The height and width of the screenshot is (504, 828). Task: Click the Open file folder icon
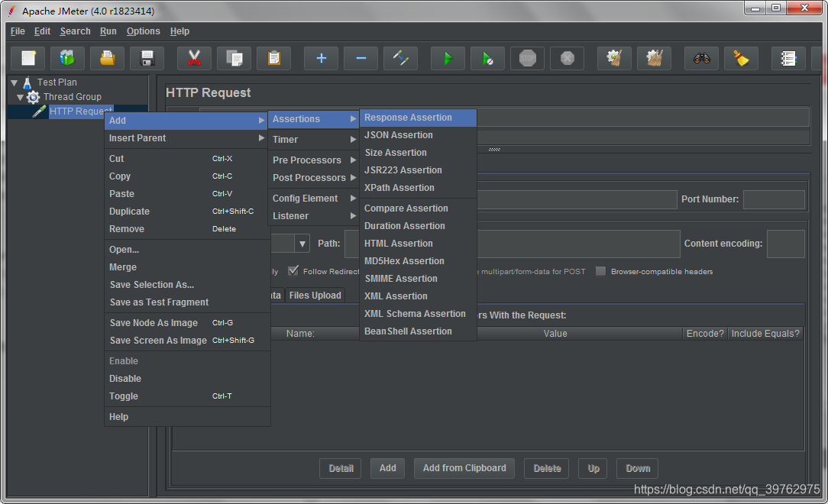[107, 58]
